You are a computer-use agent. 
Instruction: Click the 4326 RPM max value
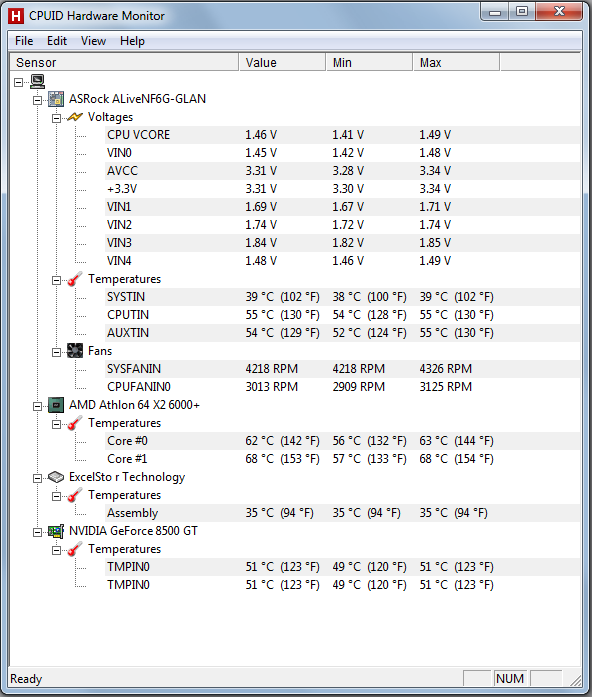tap(445, 369)
